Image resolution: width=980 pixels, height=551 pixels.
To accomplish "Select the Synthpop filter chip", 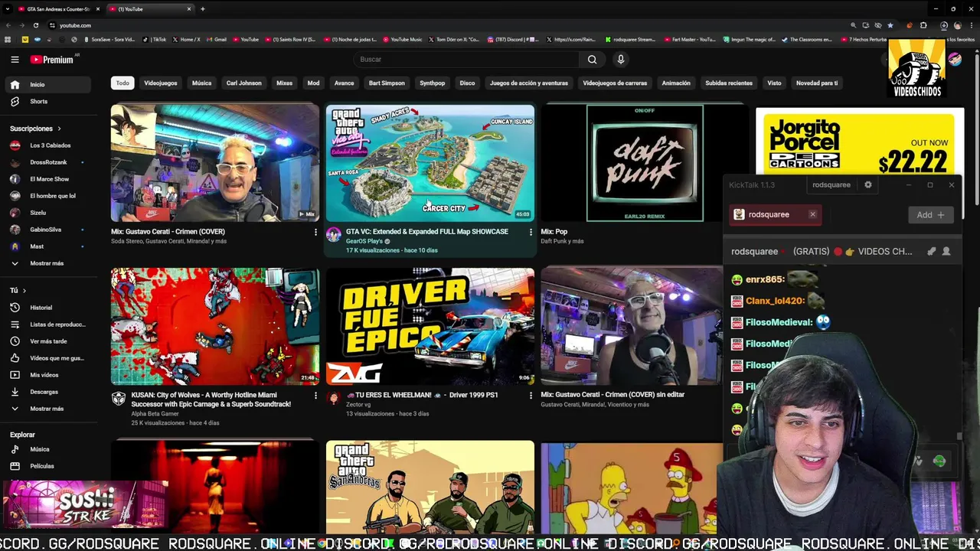I will point(432,83).
